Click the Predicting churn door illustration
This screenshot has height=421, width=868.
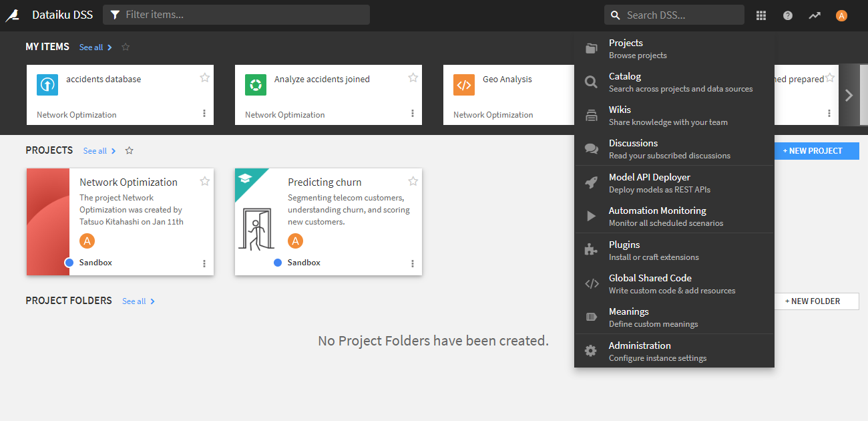[256, 229]
